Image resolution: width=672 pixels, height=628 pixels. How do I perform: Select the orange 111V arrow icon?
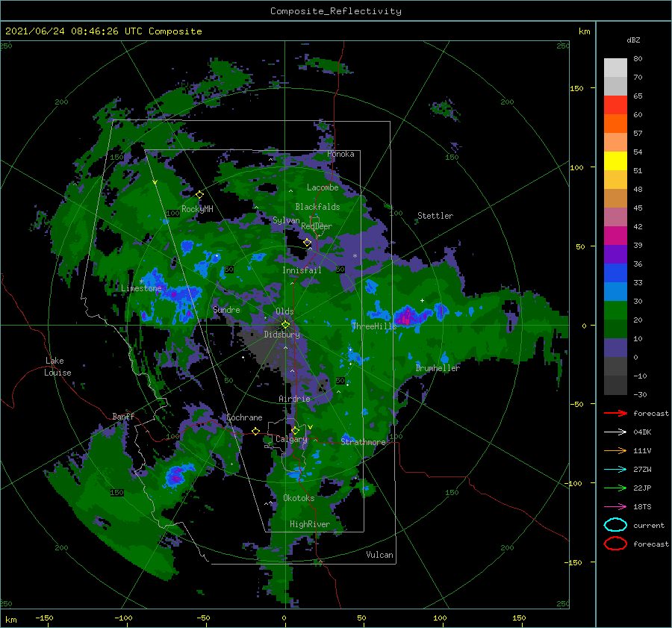615,450
